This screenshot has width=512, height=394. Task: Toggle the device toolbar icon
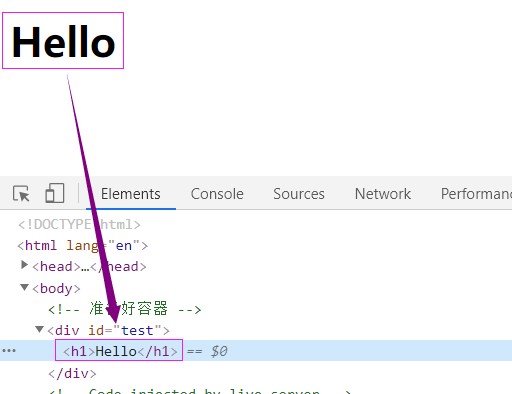click(x=55, y=193)
